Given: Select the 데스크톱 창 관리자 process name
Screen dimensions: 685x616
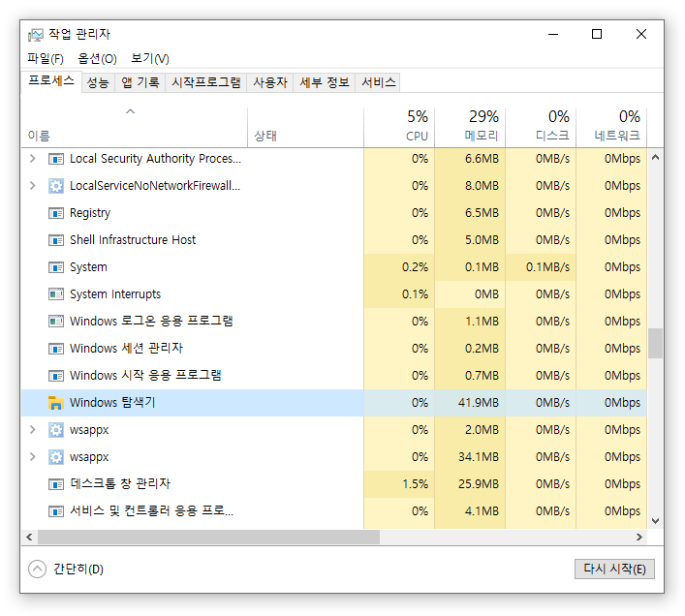Looking at the screenshot, I should (x=120, y=483).
